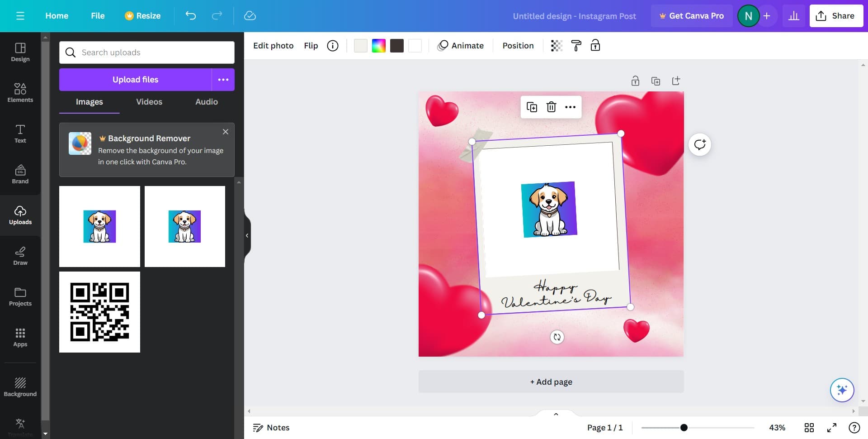Image resolution: width=868 pixels, height=439 pixels.
Task: Click the Canva magic assistant sparkle button
Action: 841,390
